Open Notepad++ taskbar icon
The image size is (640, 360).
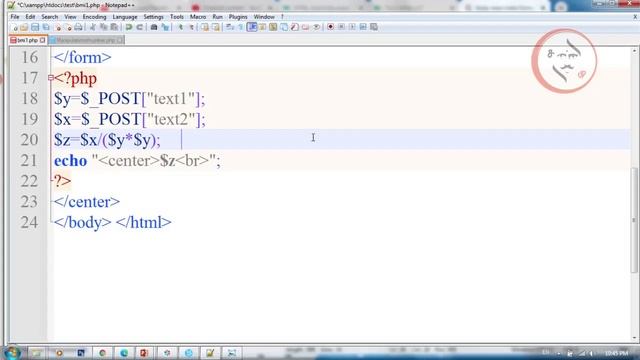210,353
